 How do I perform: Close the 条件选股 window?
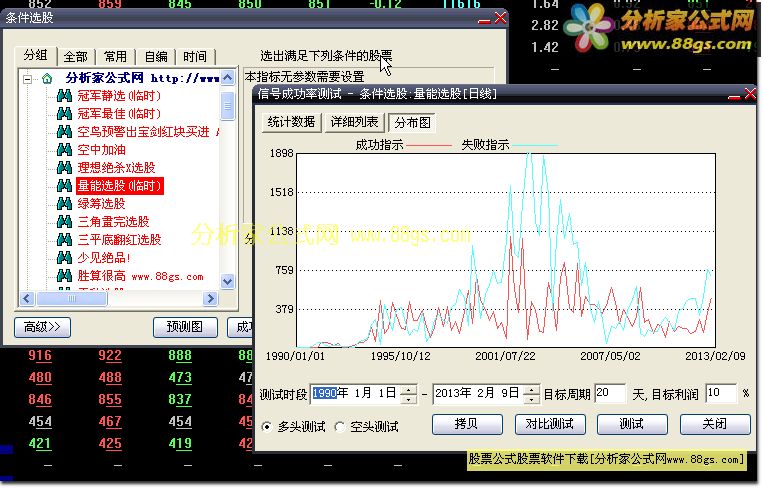(500, 18)
